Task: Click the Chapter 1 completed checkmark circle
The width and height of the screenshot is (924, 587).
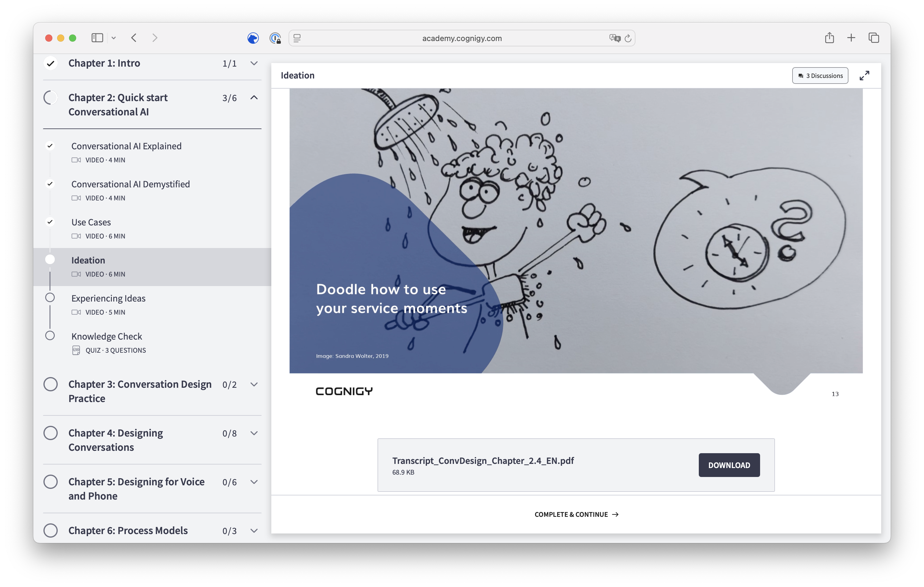Action: [50, 63]
